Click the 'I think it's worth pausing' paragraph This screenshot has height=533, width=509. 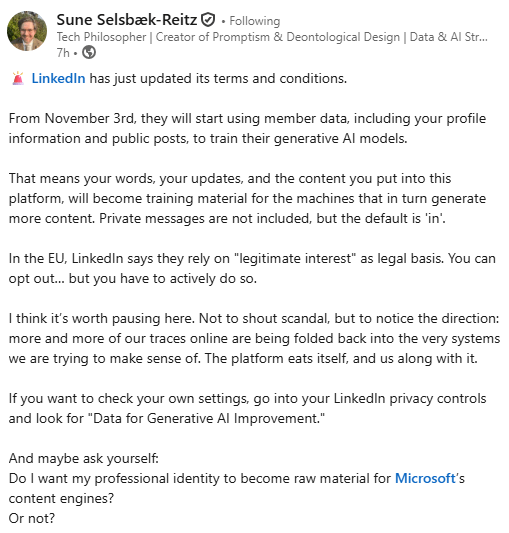click(254, 338)
